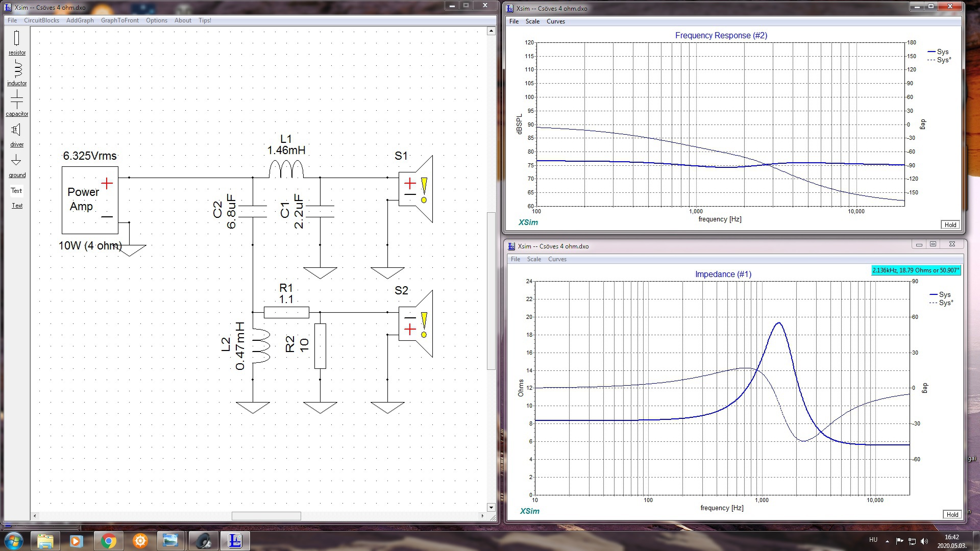Toggle Hold on Frequency Response graph
Image resolution: width=980 pixels, height=551 pixels.
point(950,225)
